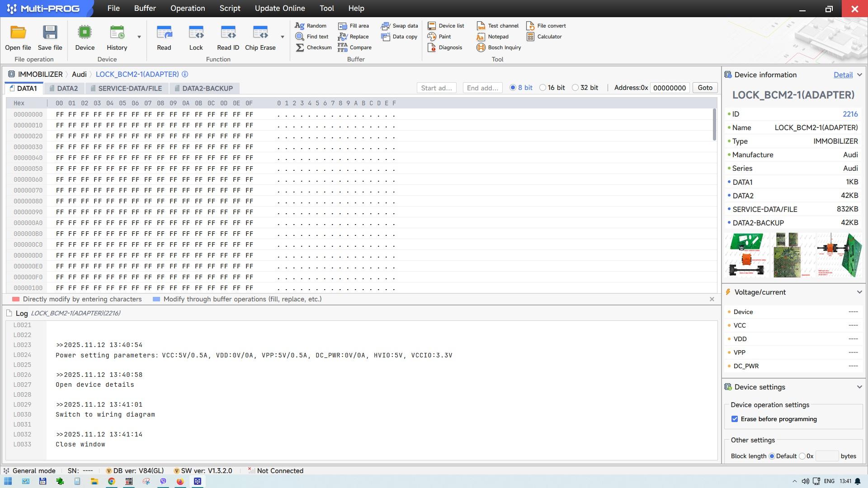The height and width of the screenshot is (488, 868).
Task: Expand the History dropdown arrow
Action: (x=139, y=37)
